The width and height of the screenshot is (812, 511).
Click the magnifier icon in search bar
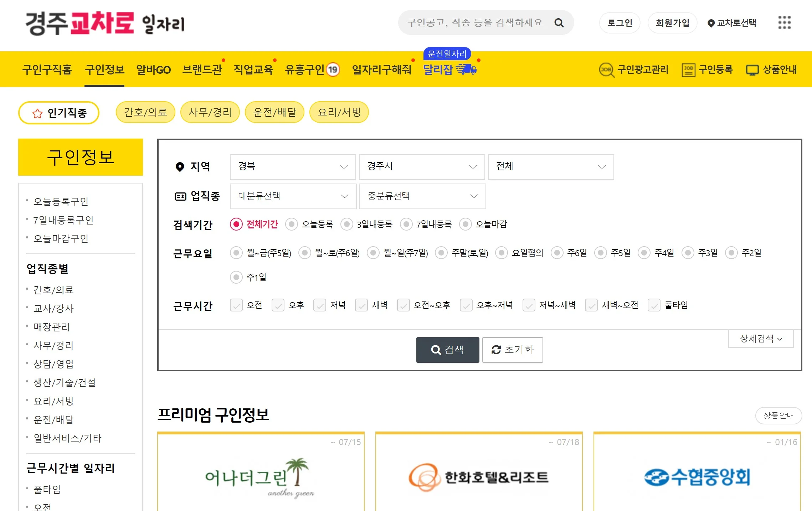click(559, 23)
